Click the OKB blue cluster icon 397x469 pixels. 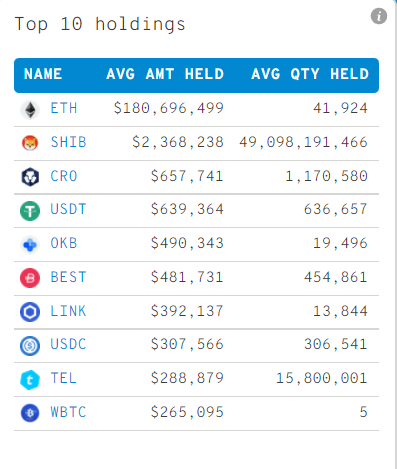(x=30, y=245)
